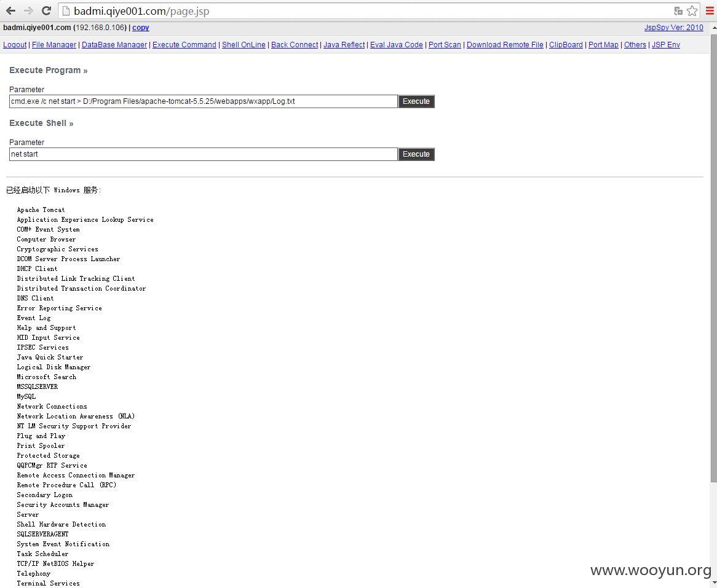Click the Execute Program parameter field
Image resolution: width=717 pixels, height=588 pixels.
(204, 101)
